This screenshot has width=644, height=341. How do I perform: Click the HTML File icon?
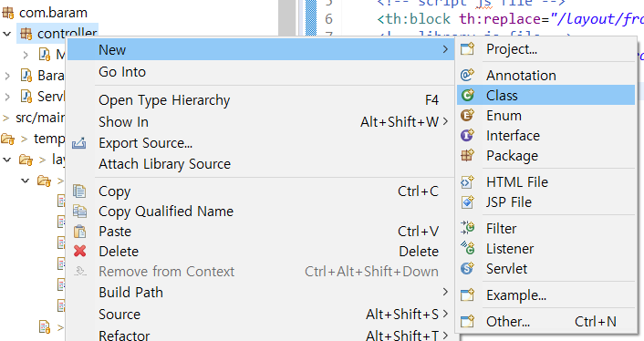[x=467, y=181]
